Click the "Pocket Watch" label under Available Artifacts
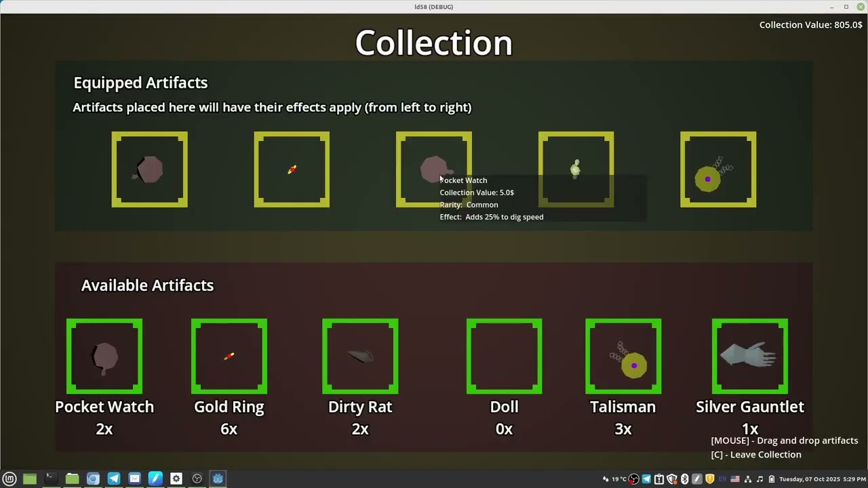This screenshot has width=868, height=488. [x=104, y=407]
